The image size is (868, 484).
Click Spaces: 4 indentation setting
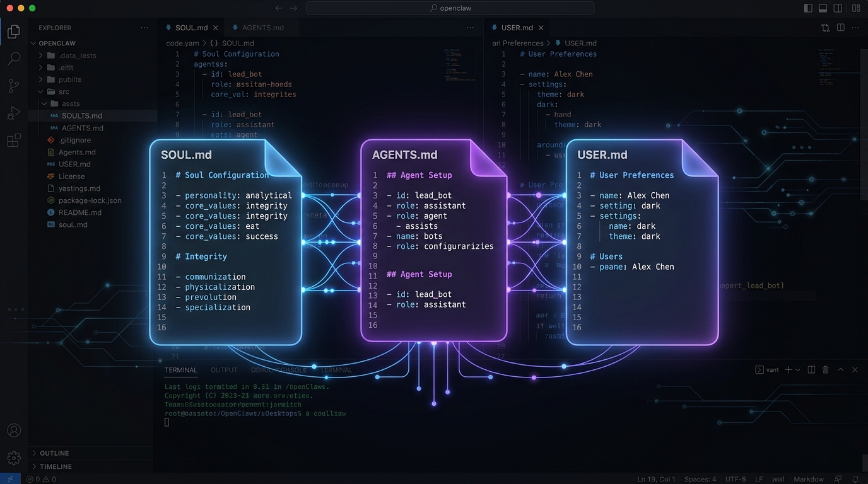(x=700, y=479)
